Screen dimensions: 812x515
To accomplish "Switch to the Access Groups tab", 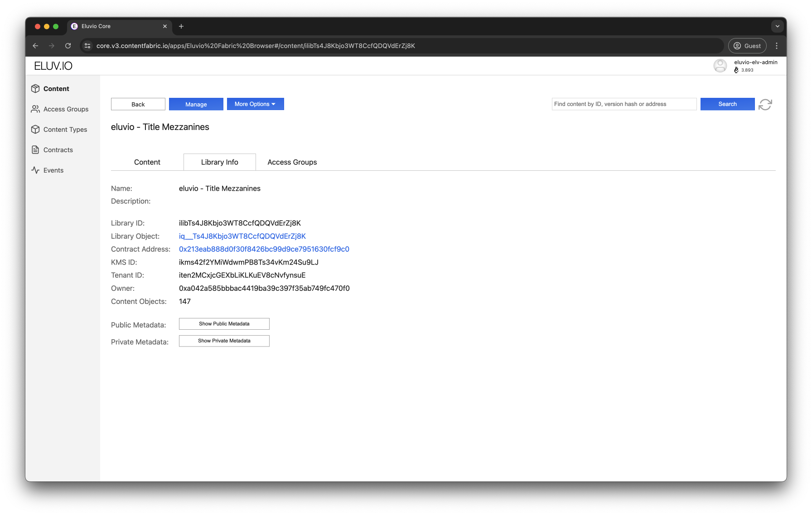I will click(292, 162).
